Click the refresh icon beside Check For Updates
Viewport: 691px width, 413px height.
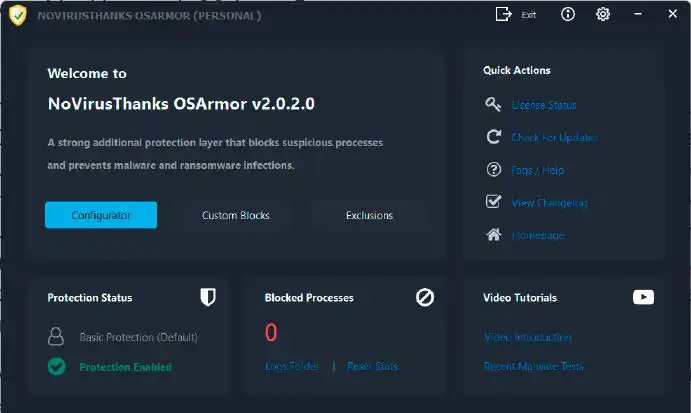[494, 137]
